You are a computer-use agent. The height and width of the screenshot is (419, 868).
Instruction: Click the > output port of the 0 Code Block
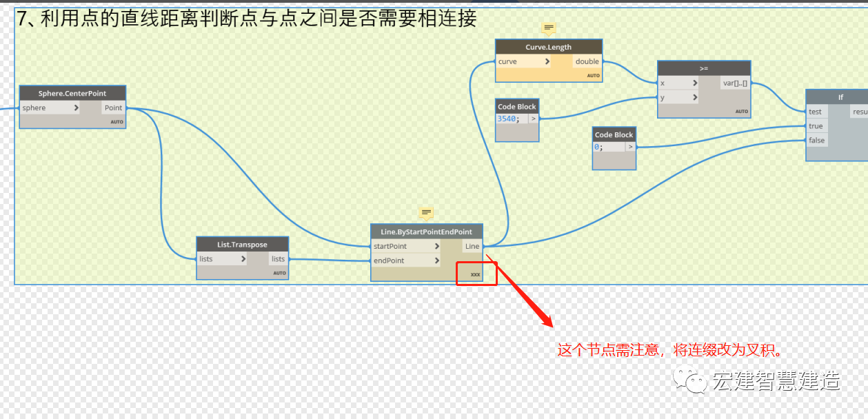point(629,147)
